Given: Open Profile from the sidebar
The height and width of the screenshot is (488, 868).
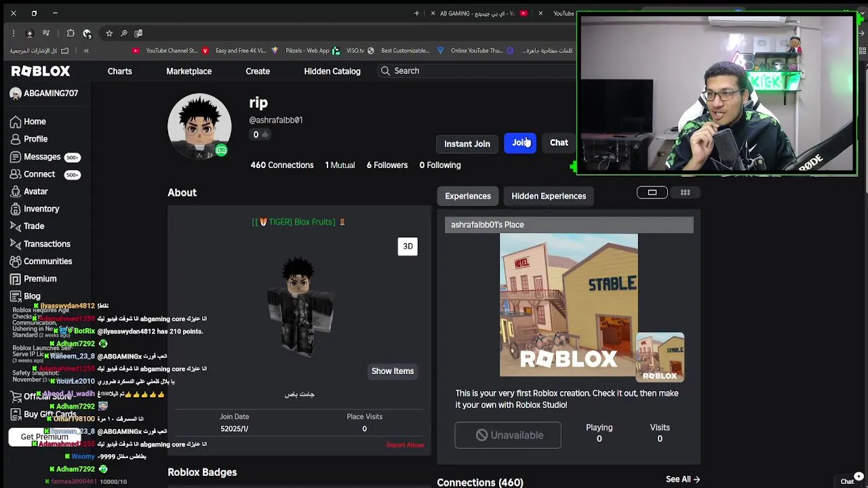Looking at the screenshot, I should 29,139.
